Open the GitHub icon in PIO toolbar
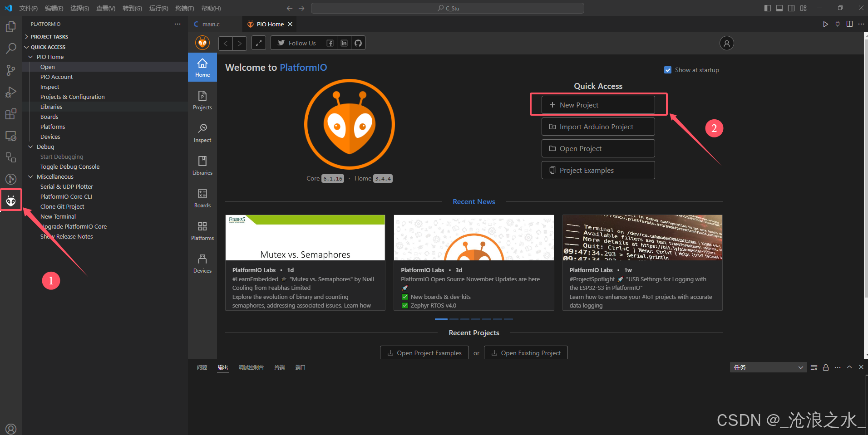Screen dimensions: 868x435 point(358,43)
